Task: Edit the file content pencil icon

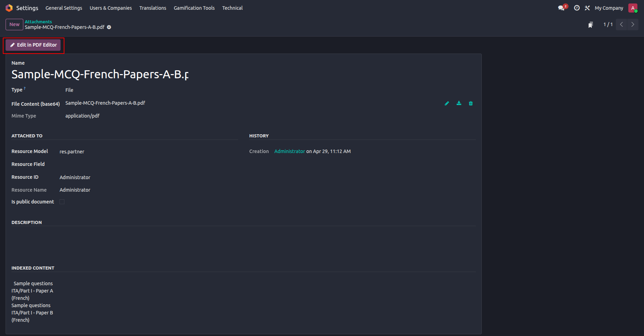Action: 447,103
